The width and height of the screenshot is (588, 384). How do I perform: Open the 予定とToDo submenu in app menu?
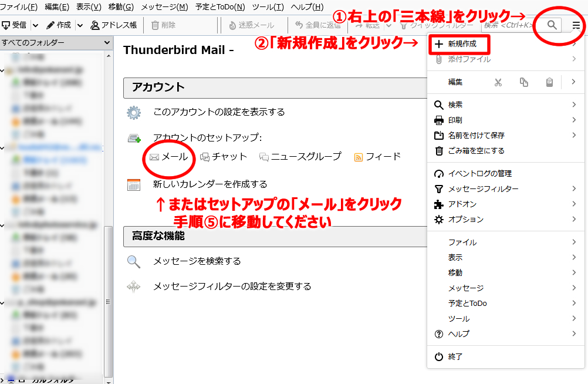505,304
